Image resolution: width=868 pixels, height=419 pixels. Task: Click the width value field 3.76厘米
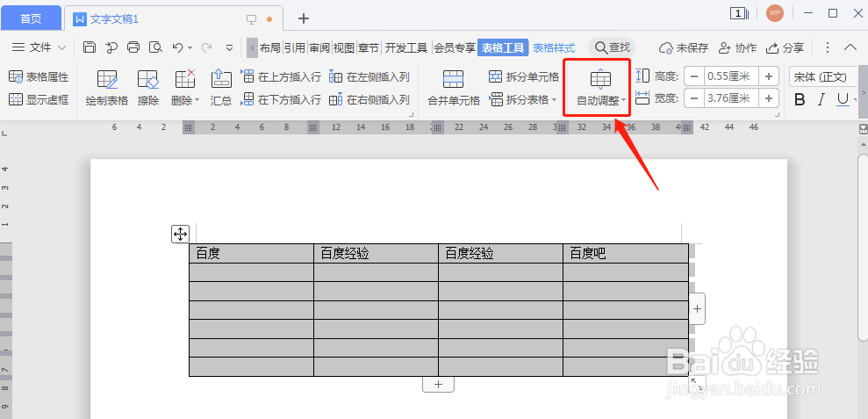(x=731, y=98)
